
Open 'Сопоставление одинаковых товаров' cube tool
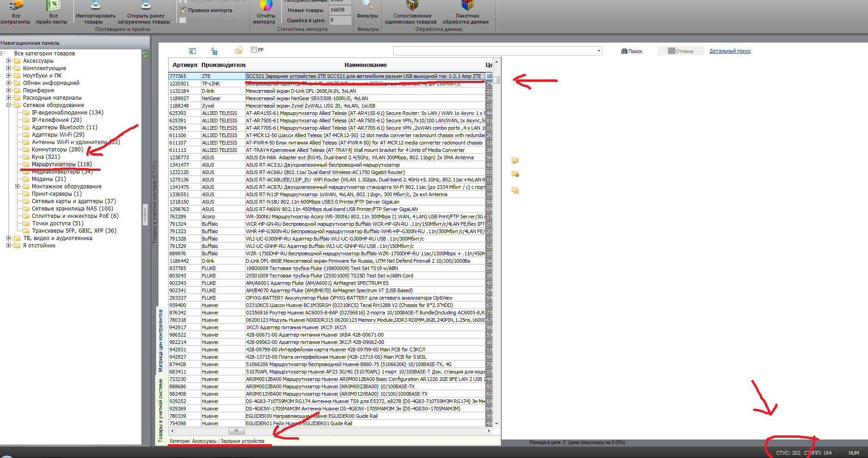pyautogui.click(x=412, y=13)
